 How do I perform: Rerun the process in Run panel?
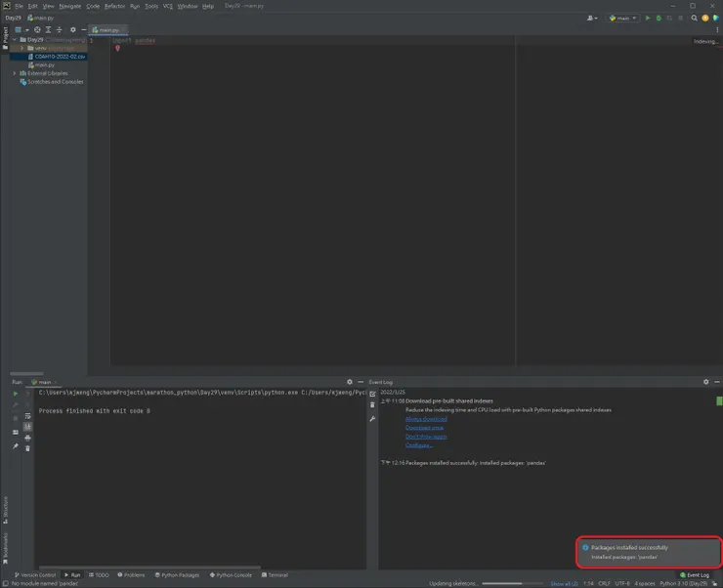tap(15, 393)
